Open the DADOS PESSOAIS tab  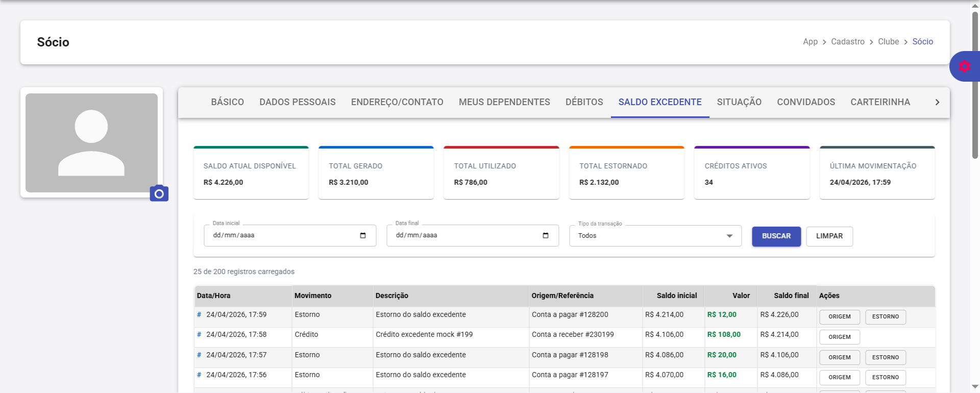tap(298, 102)
